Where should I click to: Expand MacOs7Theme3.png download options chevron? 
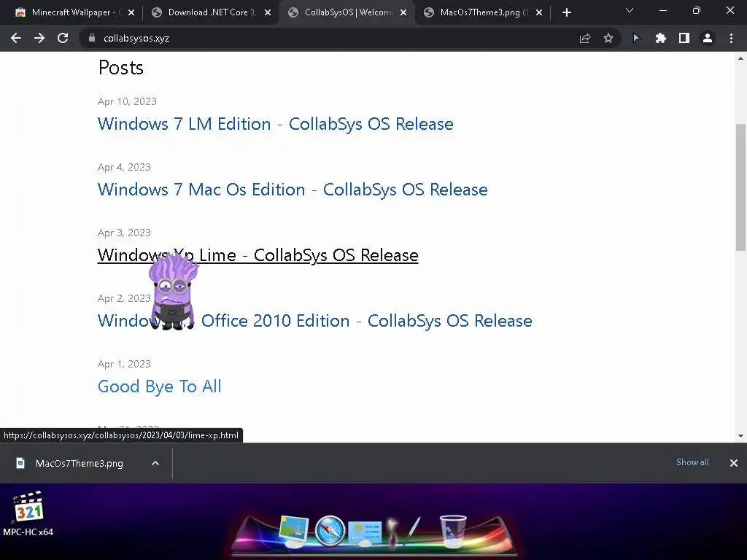pos(155,463)
